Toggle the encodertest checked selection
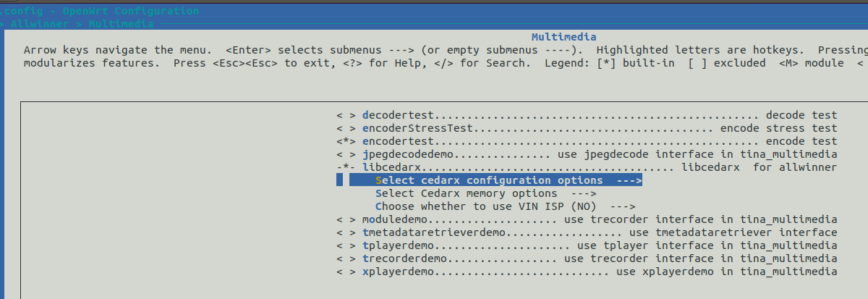 346,141
